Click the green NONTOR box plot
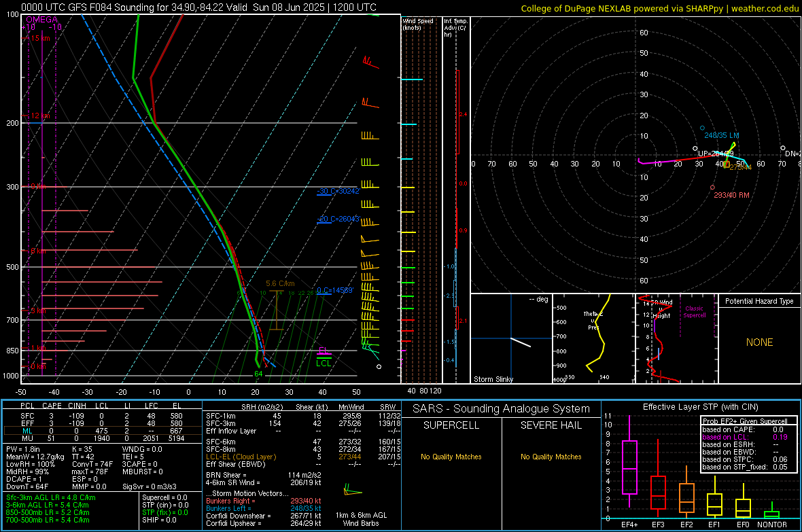This screenshot has width=802, height=532. (771, 510)
